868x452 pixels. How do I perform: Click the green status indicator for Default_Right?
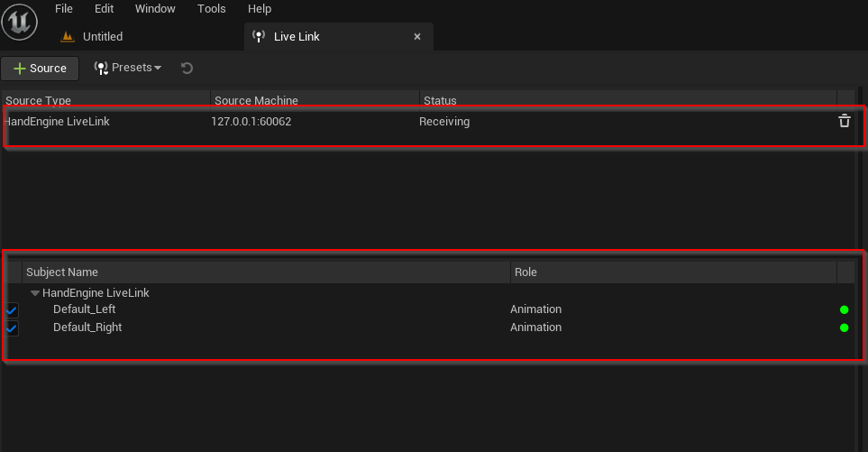pos(845,327)
